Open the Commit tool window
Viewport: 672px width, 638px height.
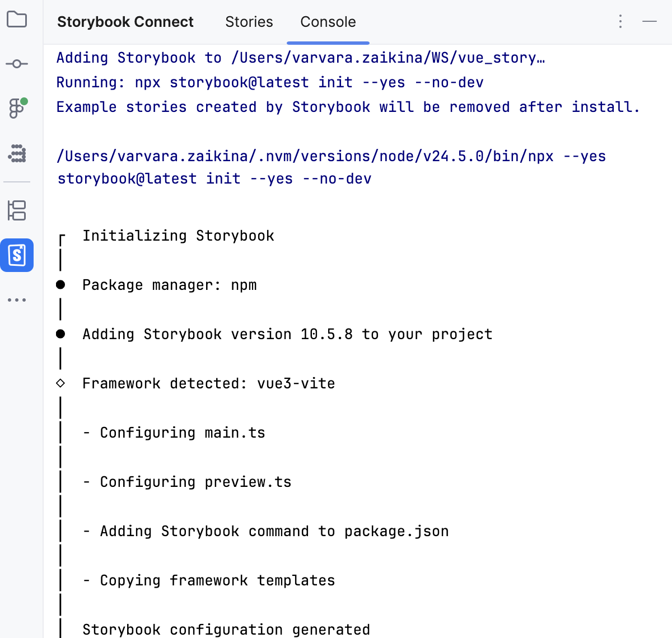click(x=17, y=64)
